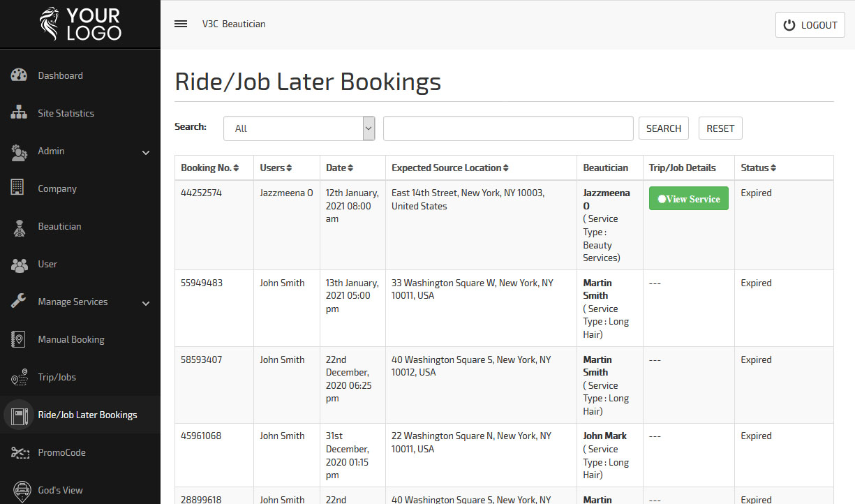Expand the Manage Services submenu chevron
The height and width of the screenshot is (504, 855).
pos(146,303)
